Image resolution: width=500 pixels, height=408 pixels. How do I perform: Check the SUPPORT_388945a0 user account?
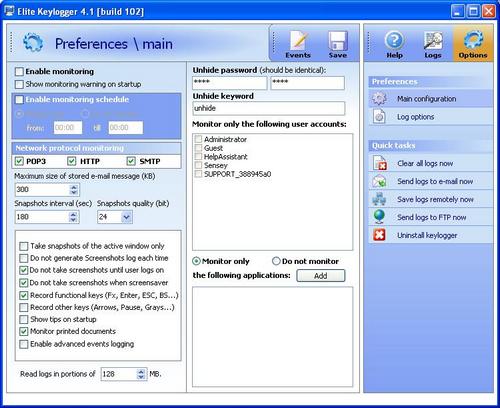point(198,174)
